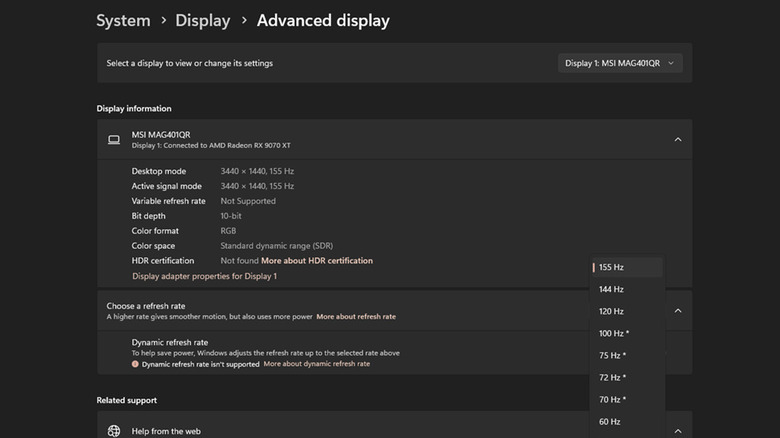Click the monitor icon beside MSI MAG401QR
The image size is (780, 438).
114,139
